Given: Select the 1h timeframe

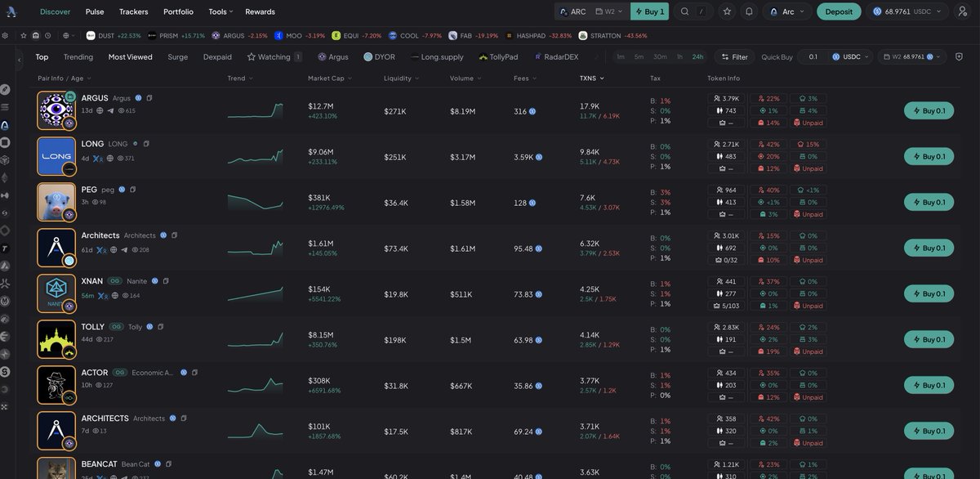Looking at the screenshot, I should (679, 57).
